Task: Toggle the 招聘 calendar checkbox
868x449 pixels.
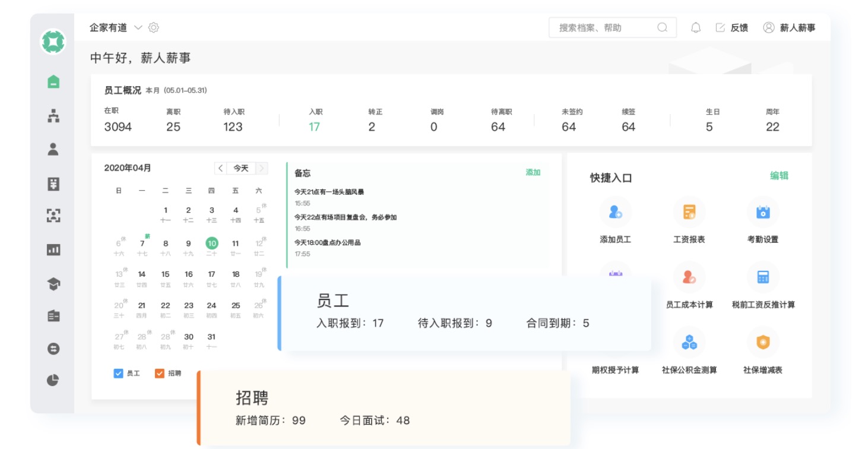Action: tap(160, 374)
